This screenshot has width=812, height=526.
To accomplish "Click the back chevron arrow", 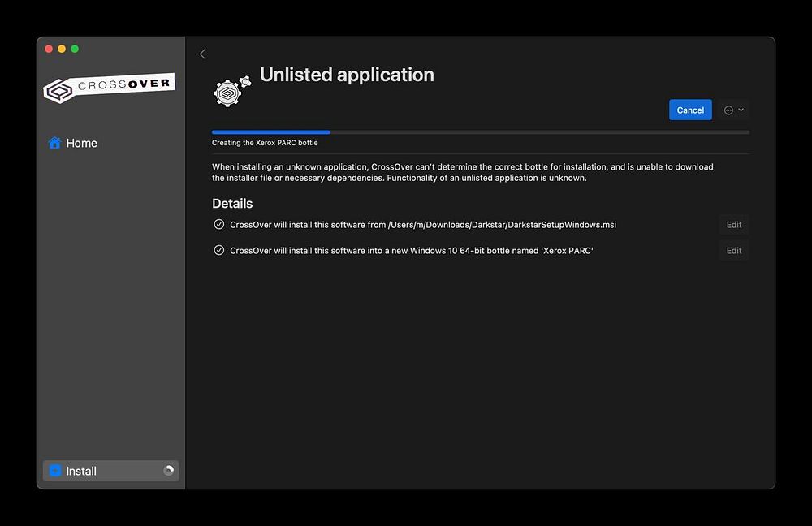I will point(202,54).
